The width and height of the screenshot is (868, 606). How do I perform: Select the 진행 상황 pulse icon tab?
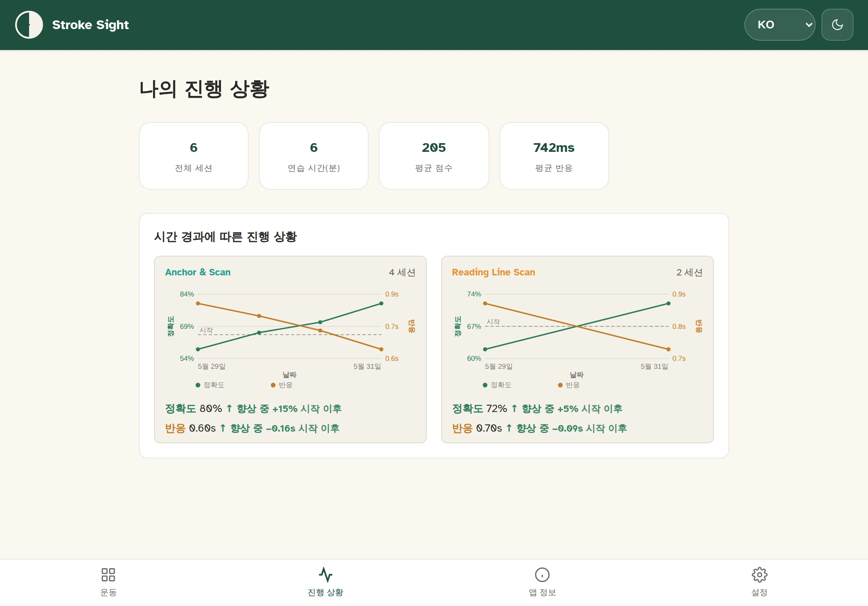[326, 575]
